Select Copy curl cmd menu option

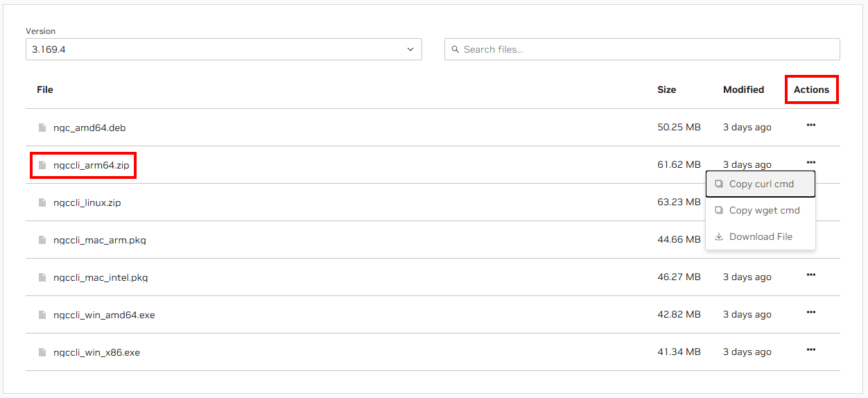click(761, 184)
